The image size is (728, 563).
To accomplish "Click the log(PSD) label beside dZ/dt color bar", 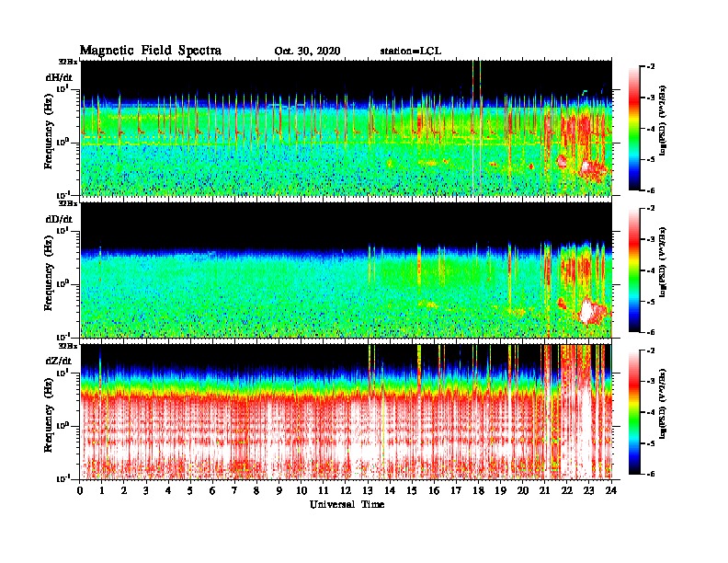I will click(663, 404).
